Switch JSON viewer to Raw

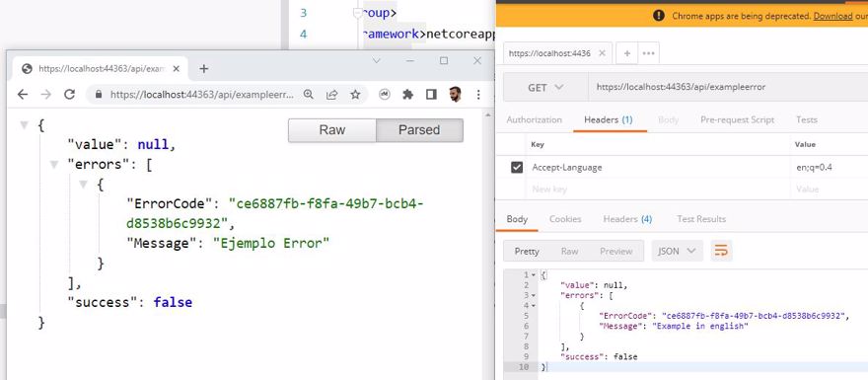pos(332,130)
